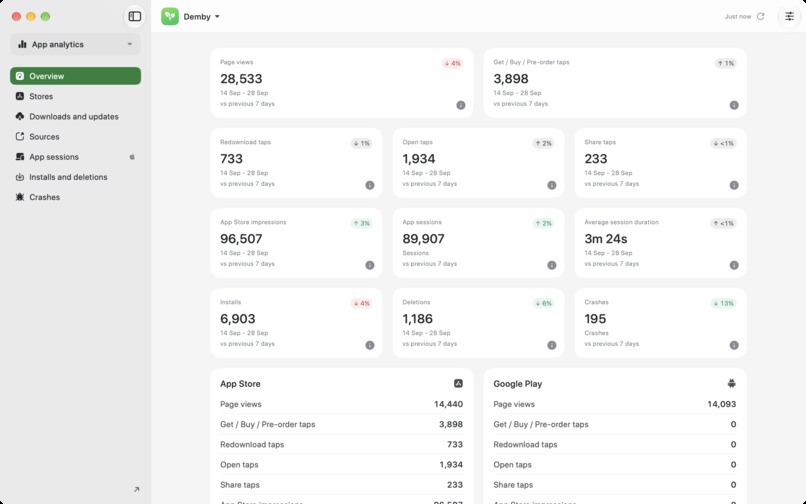Click the Page views 4% decrease badge

[x=452, y=63]
